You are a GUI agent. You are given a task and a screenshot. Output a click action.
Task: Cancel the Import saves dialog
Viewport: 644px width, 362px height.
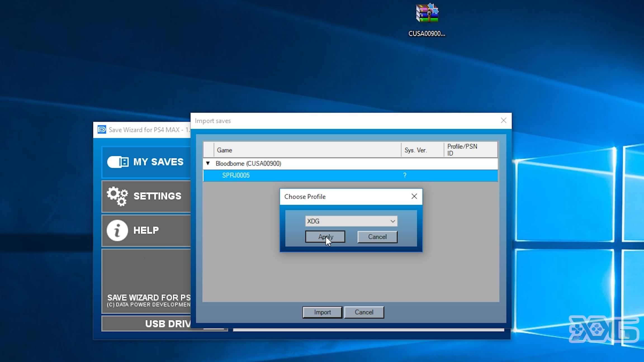[364, 312]
